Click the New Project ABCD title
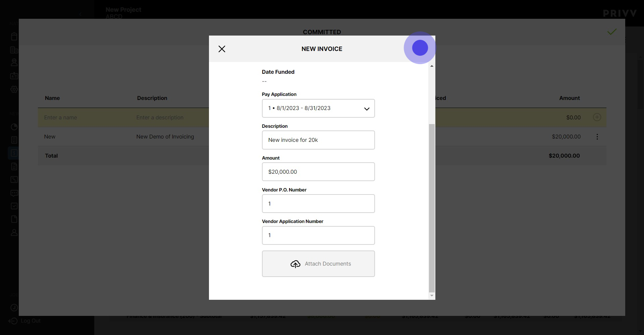 [123, 13]
